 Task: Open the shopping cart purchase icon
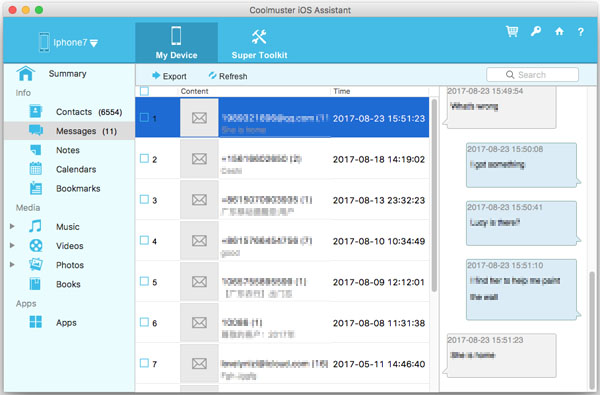(512, 31)
